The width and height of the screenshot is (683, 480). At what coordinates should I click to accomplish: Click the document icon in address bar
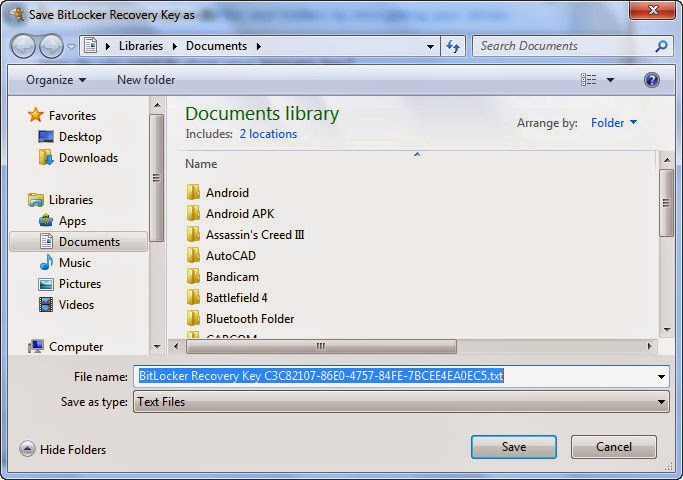[91, 46]
